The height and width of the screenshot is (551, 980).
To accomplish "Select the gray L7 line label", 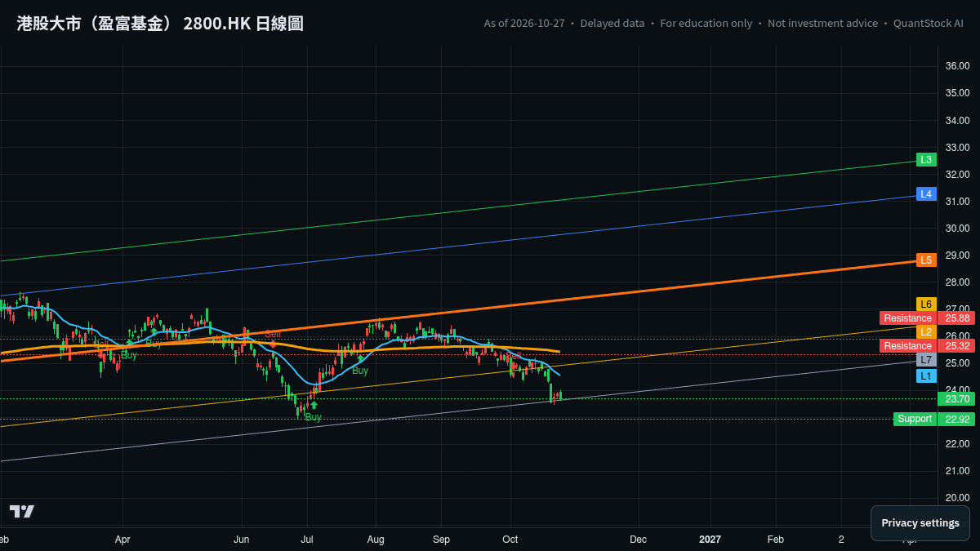I will point(926,360).
